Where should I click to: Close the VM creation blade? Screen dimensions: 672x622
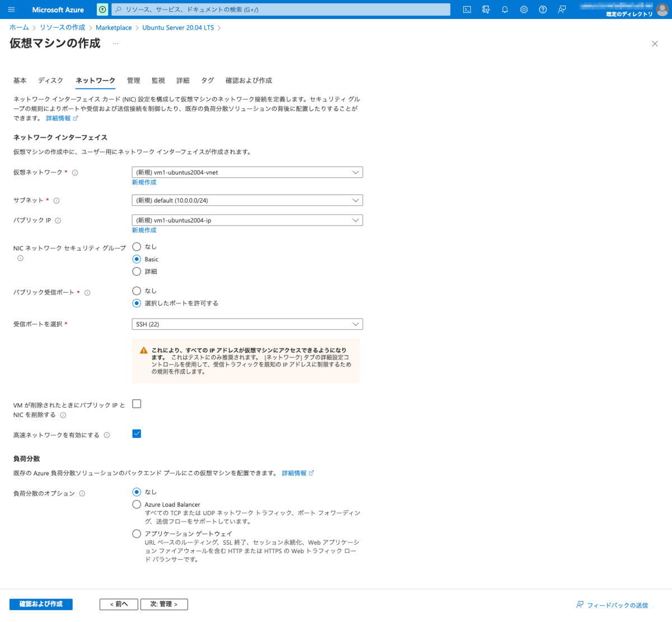tap(655, 44)
